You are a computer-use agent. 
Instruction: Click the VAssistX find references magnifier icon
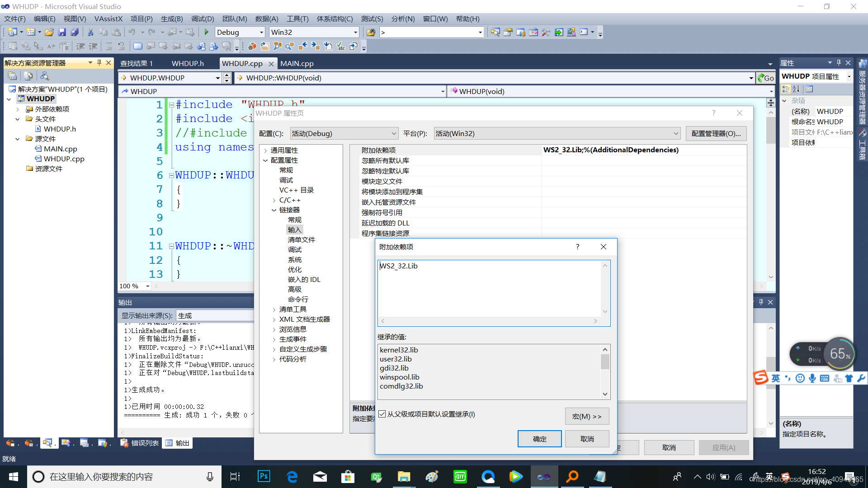tap(290, 46)
